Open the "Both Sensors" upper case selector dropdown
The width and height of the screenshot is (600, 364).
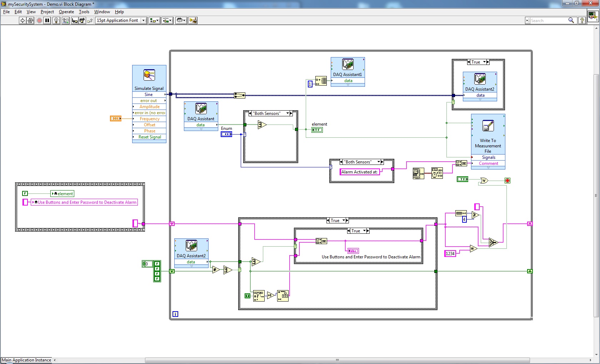click(288, 113)
